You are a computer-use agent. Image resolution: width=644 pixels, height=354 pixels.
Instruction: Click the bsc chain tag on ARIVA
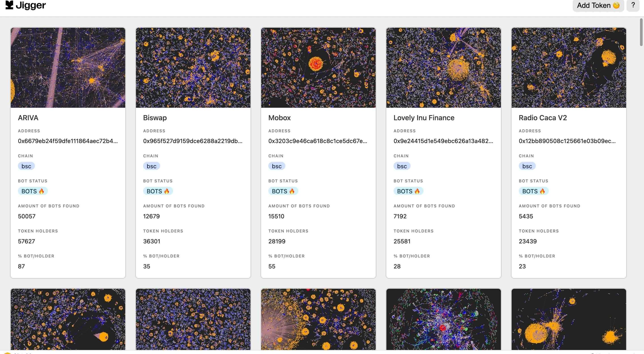click(26, 166)
